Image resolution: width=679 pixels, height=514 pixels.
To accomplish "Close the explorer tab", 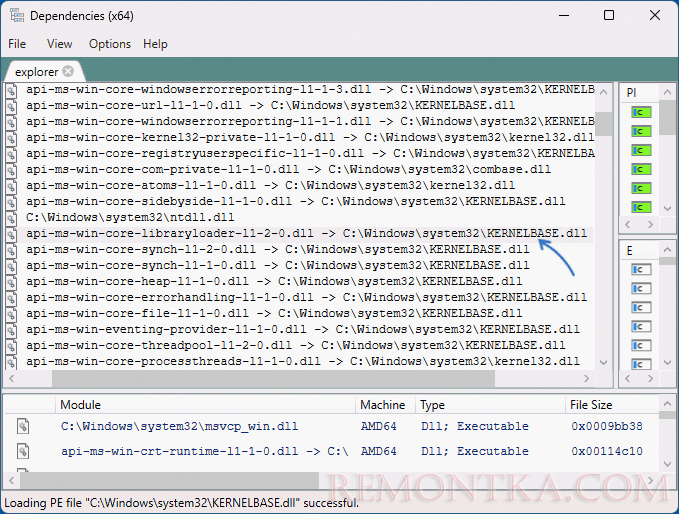I will click(68, 71).
